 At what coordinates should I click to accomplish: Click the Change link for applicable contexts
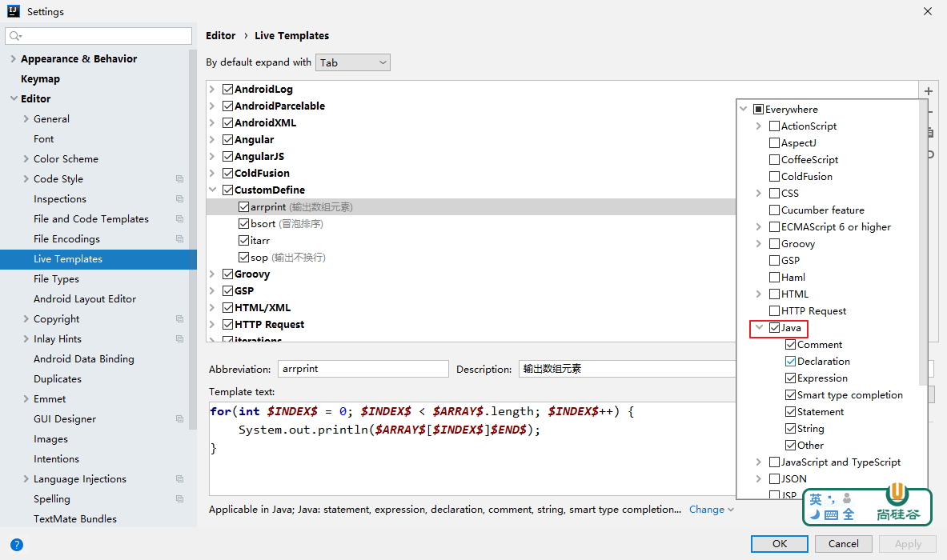click(x=706, y=510)
